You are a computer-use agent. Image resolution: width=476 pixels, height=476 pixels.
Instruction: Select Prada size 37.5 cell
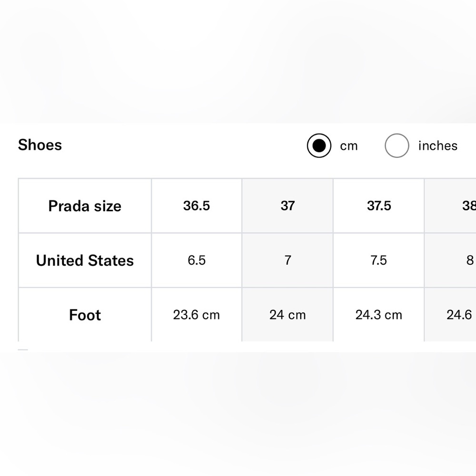point(379,206)
